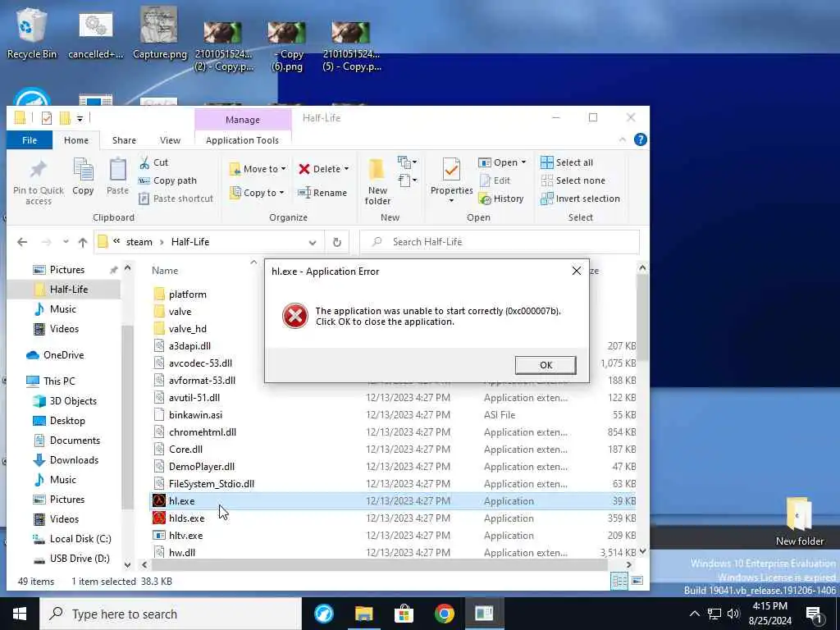
Task: Click History in the Open group
Action: coord(501,199)
